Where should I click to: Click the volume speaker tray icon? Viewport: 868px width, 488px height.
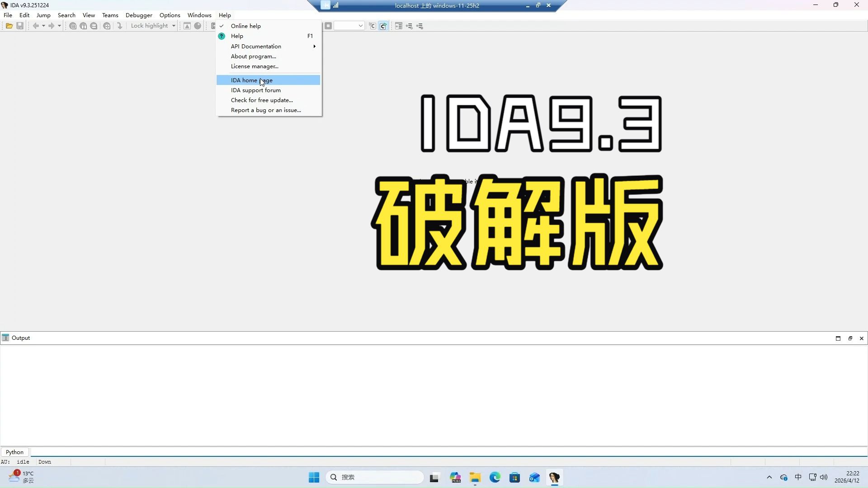[824, 477]
